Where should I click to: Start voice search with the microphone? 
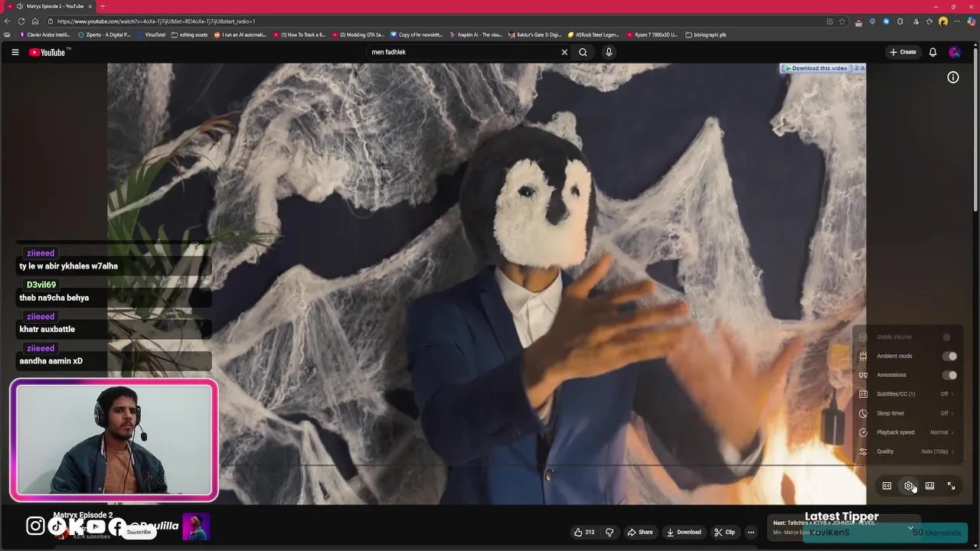coord(609,52)
